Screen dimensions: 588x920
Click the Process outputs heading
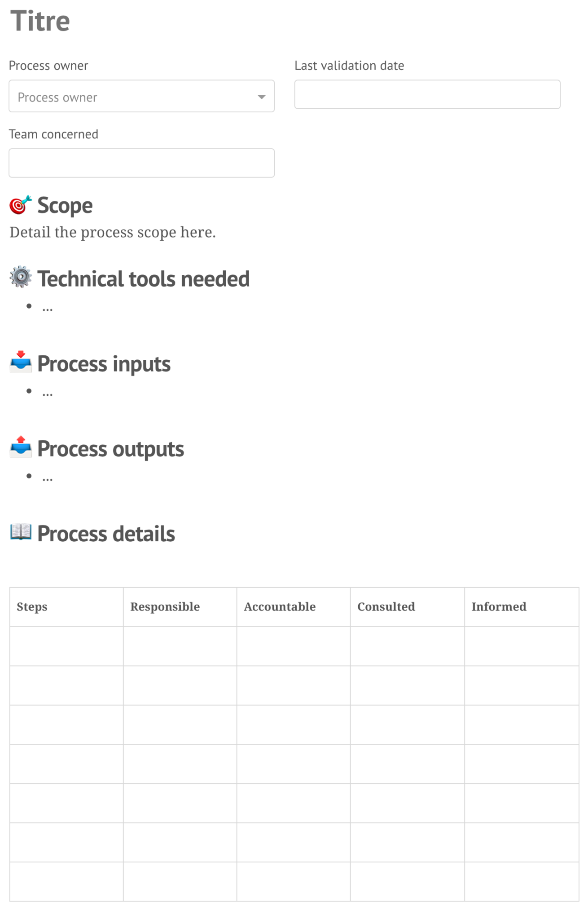click(110, 448)
